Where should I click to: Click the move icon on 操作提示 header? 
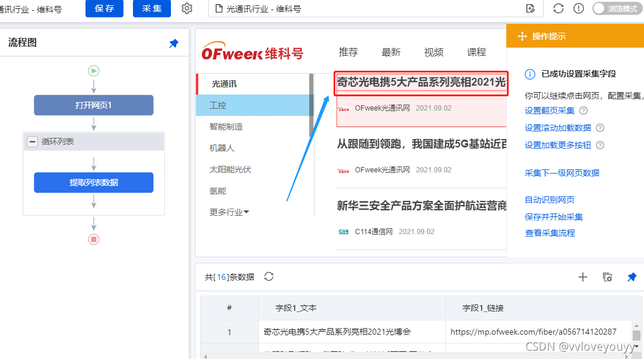(x=522, y=36)
